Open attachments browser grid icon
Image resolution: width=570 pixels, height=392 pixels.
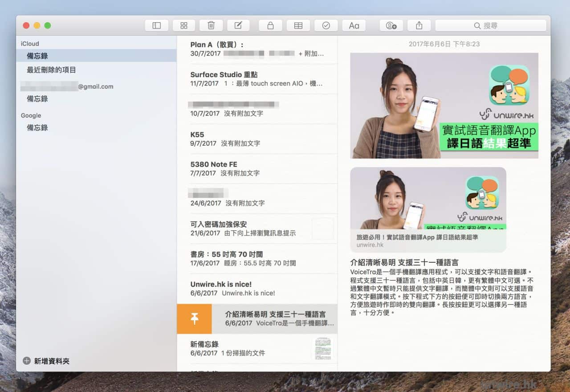point(184,26)
